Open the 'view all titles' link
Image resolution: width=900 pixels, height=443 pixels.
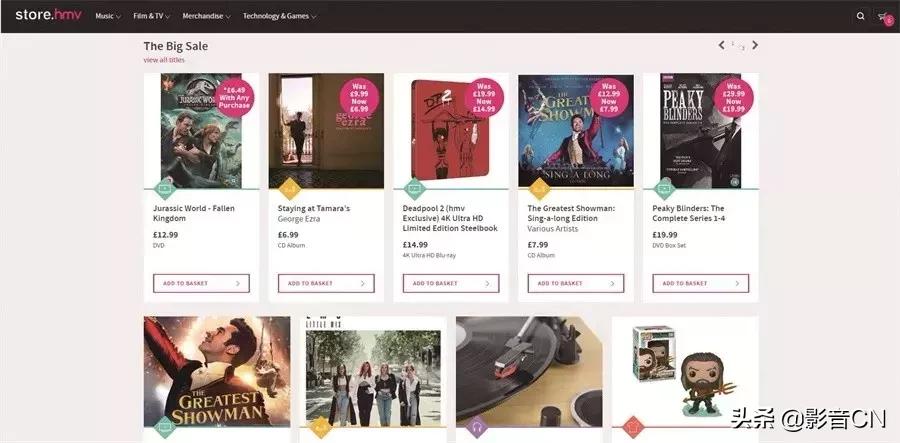coord(164,60)
